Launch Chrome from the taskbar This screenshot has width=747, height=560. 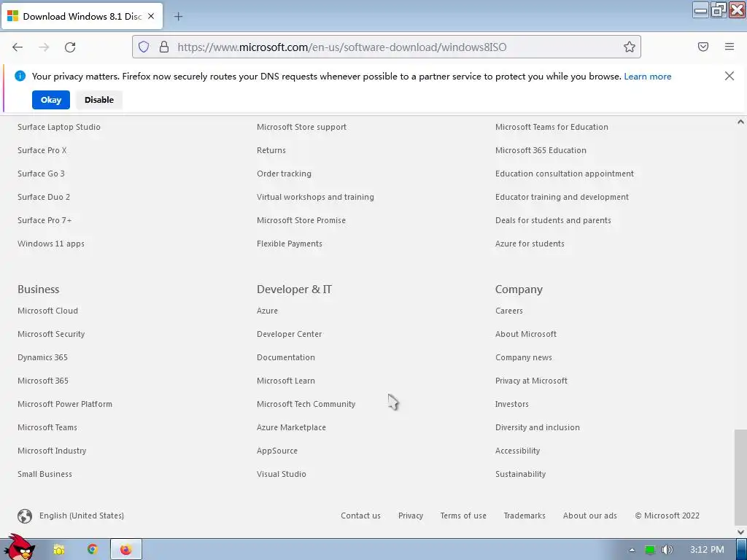coord(93,550)
